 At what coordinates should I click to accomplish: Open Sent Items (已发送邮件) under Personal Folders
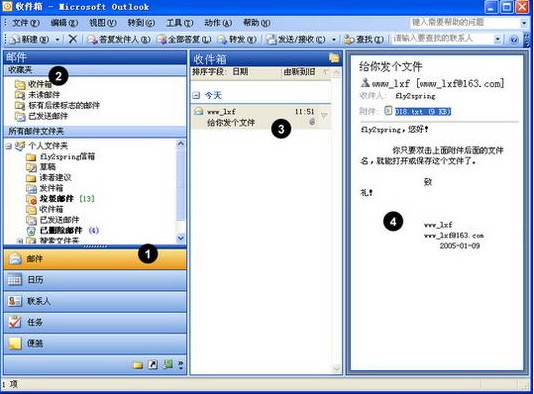point(53,220)
